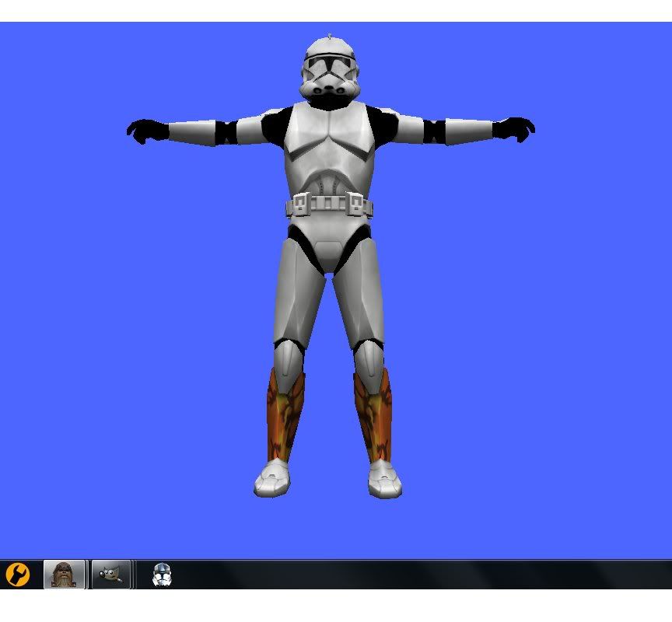672x622 pixels.
Task: Click the orange wrench icon in taskbar
Action: (18, 575)
